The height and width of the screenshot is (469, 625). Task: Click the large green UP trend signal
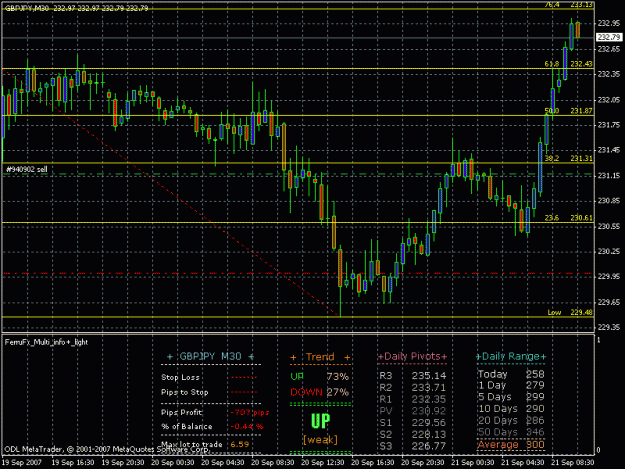(x=320, y=421)
